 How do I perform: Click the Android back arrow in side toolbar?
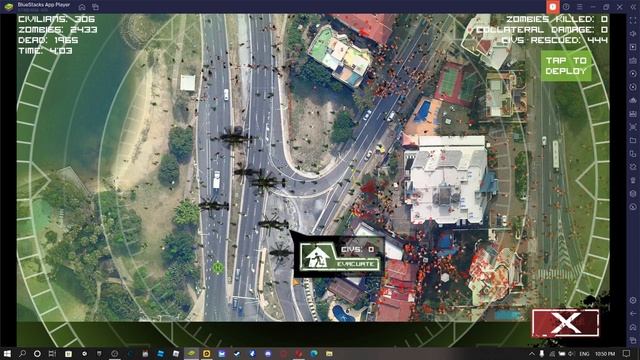click(x=633, y=313)
